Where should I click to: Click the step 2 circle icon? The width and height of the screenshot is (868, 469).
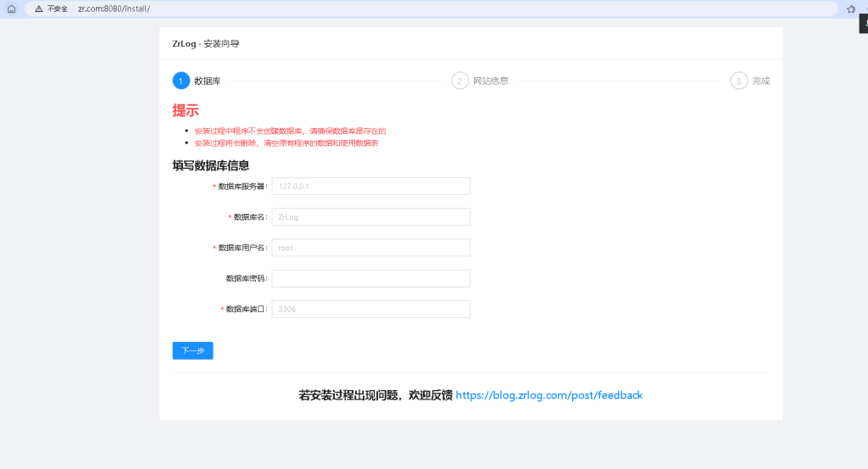pos(460,81)
